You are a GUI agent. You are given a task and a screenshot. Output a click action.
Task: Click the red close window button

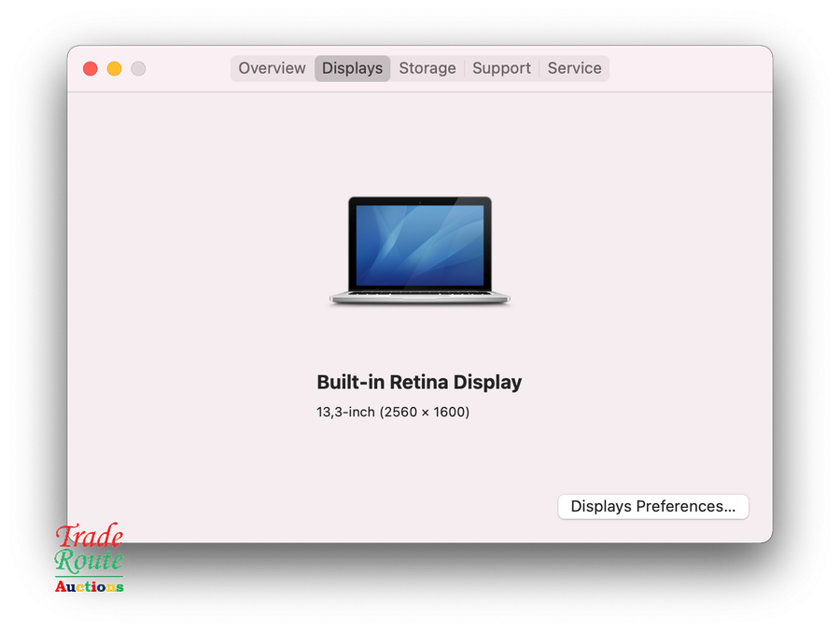[x=90, y=68]
